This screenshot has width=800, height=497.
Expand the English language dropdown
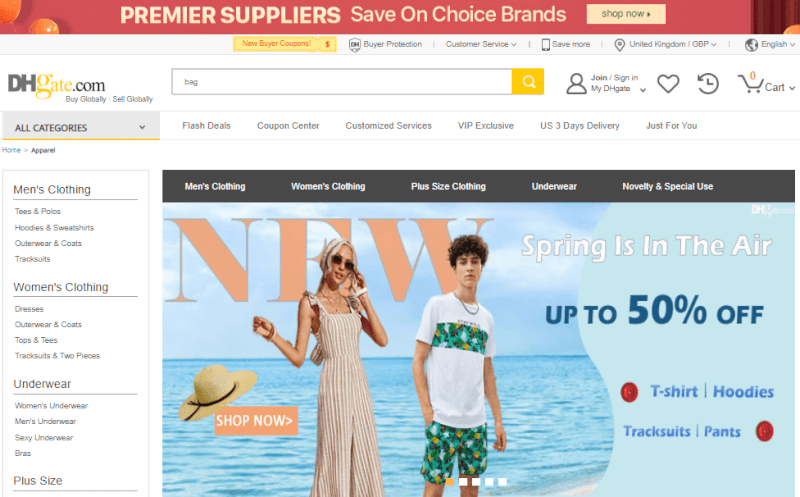tap(770, 44)
